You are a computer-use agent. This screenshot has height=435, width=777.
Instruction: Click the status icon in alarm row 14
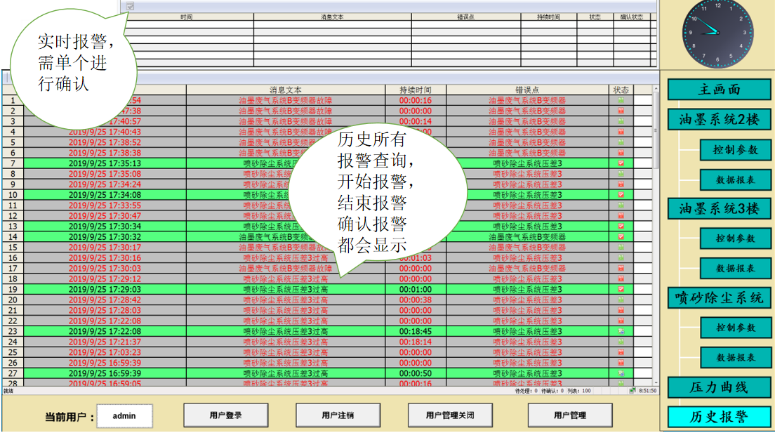620,237
